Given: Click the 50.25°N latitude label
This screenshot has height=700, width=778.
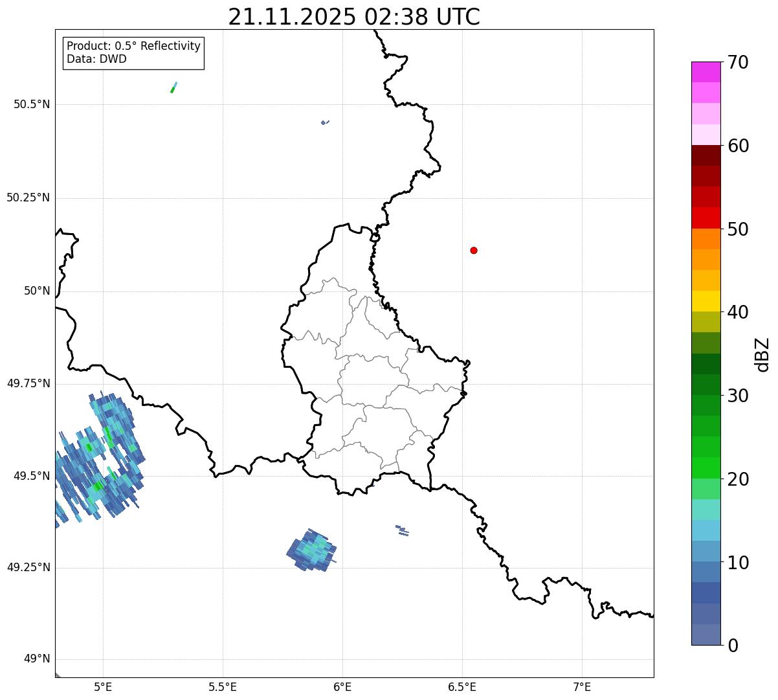Looking at the screenshot, I should [x=28, y=198].
